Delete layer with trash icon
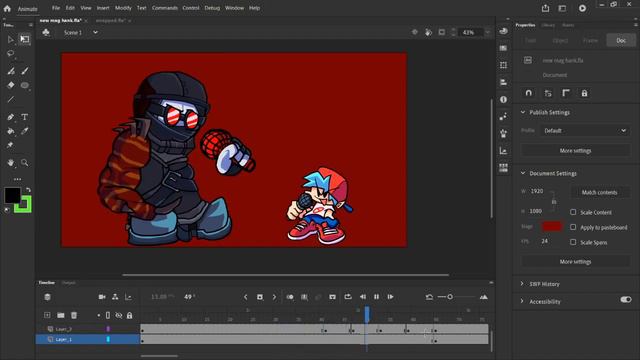 pyautogui.click(x=74, y=315)
